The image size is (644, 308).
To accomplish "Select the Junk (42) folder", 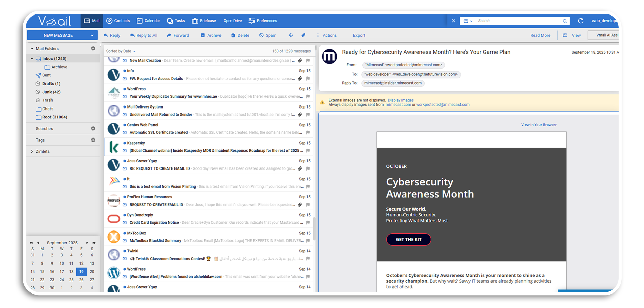I will pyautogui.click(x=51, y=92).
